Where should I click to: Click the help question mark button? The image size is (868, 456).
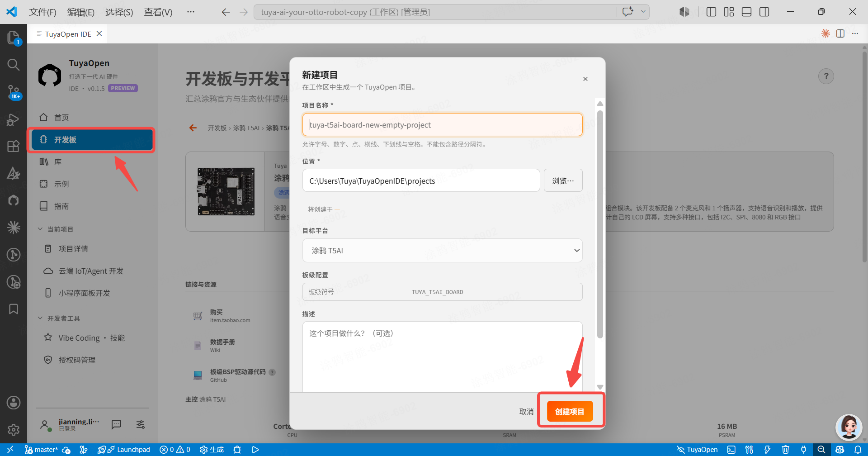(x=826, y=76)
